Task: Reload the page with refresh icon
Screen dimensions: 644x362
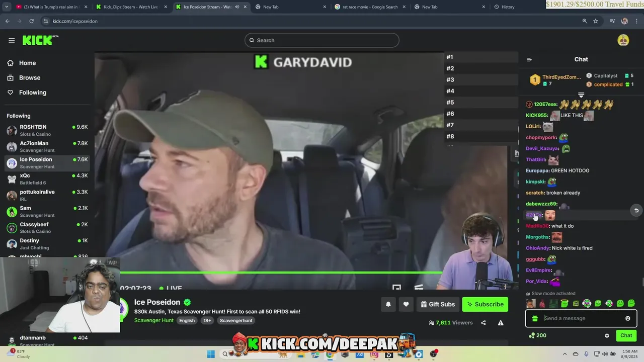Action: [x=31, y=21]
